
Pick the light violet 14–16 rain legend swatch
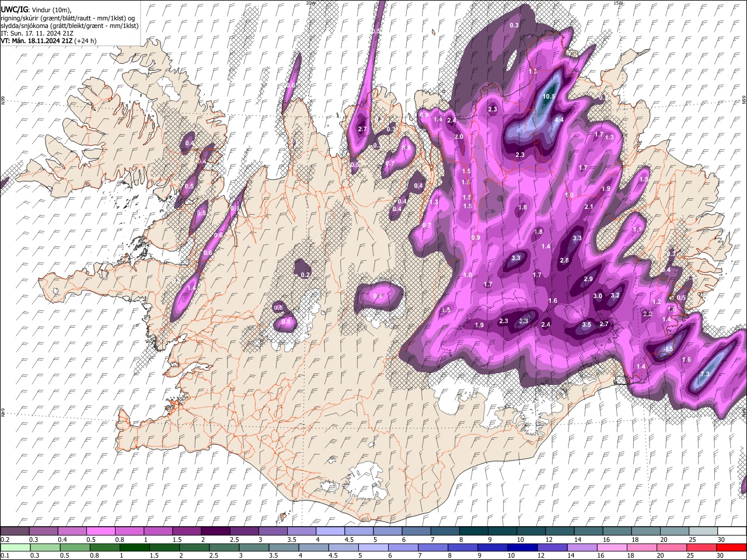pyautogui.click(x=582, y=547)
